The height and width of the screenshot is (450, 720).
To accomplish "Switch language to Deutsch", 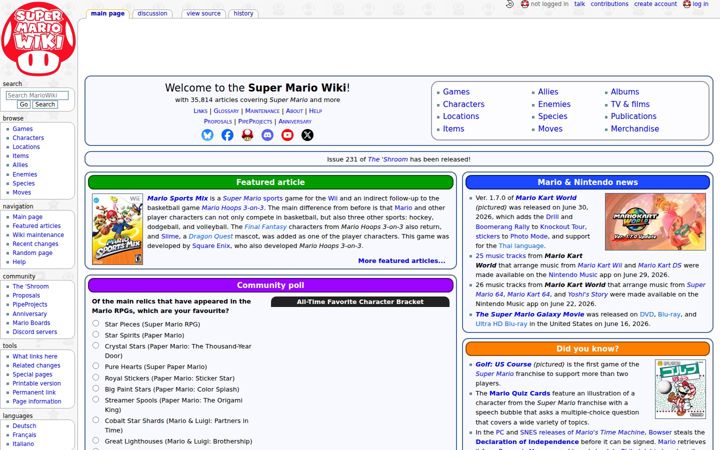I will (x=24, y=426).
